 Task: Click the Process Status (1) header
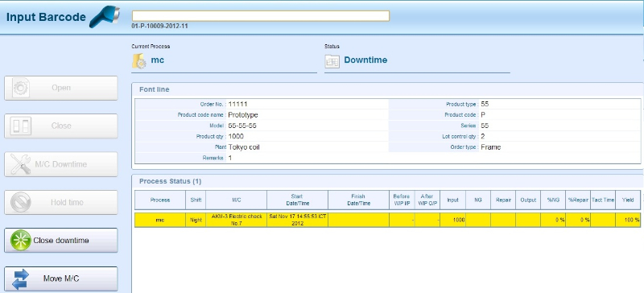170,181
